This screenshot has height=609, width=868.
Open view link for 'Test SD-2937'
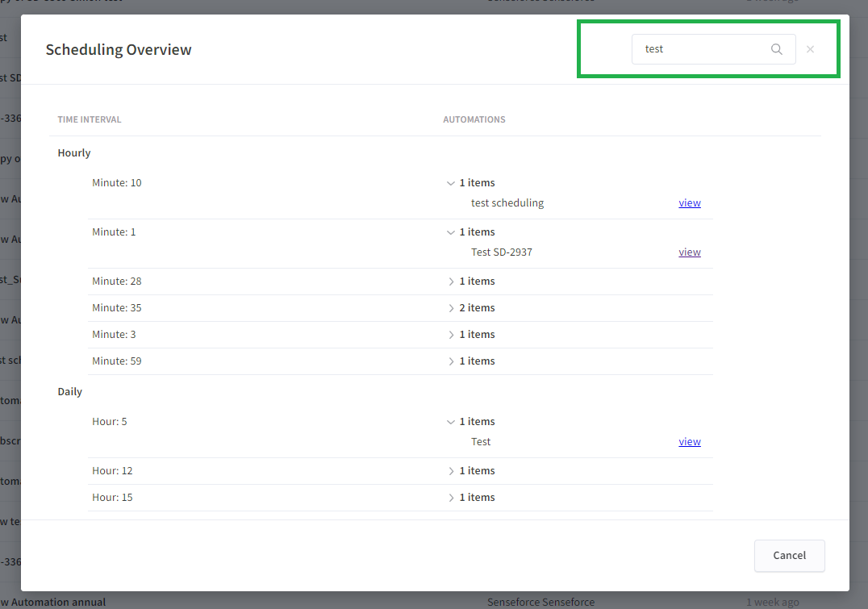click(x=689, y=252)
